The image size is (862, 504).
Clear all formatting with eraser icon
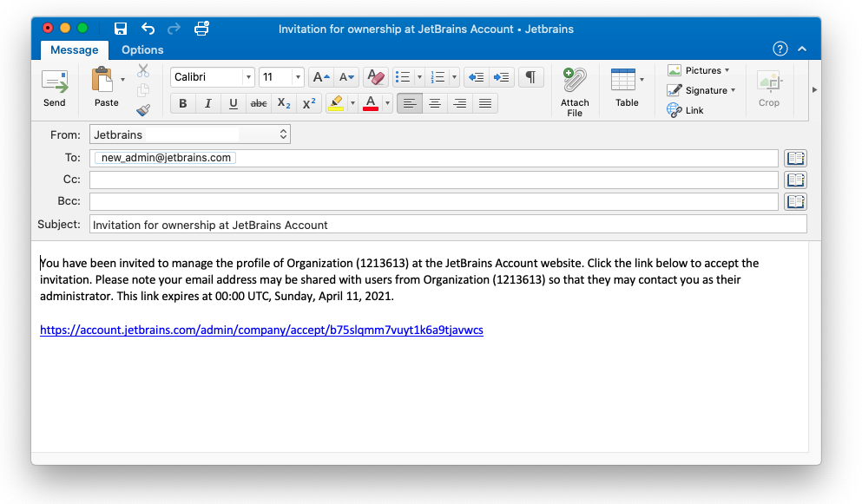(376, 77)
